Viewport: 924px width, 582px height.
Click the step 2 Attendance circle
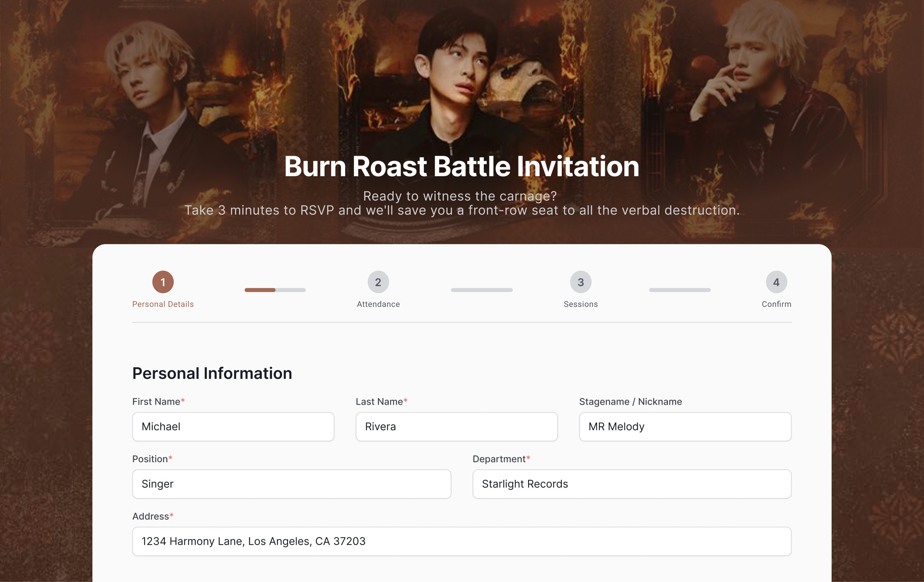click(x=378, y=282)
